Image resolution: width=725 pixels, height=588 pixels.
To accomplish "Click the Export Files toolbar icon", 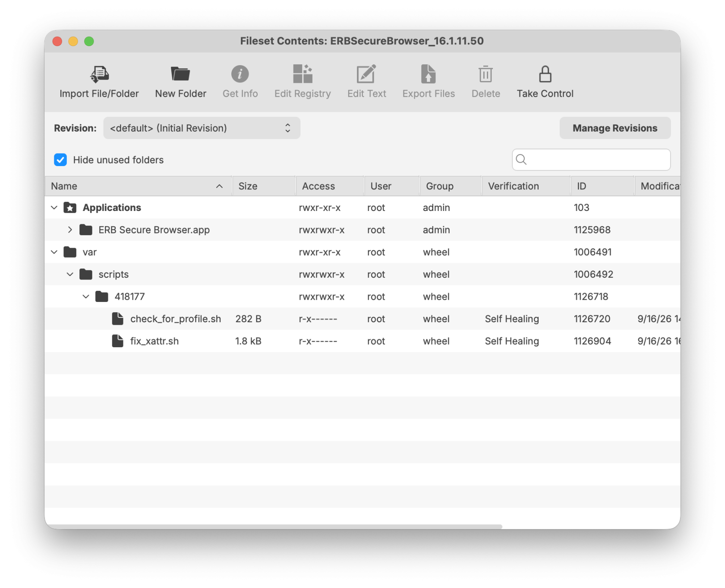I will [428, 74].
